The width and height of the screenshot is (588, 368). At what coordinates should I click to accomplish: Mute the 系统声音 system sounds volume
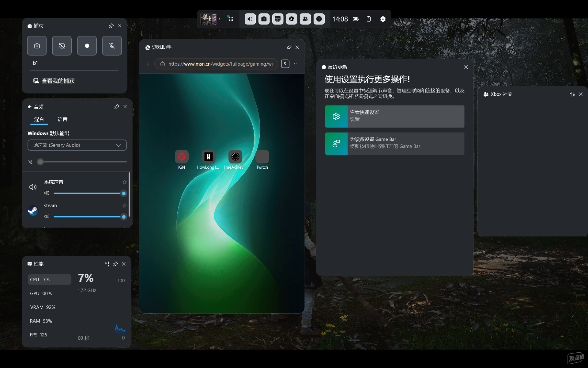pyautogui.click(x=47, y=193)
